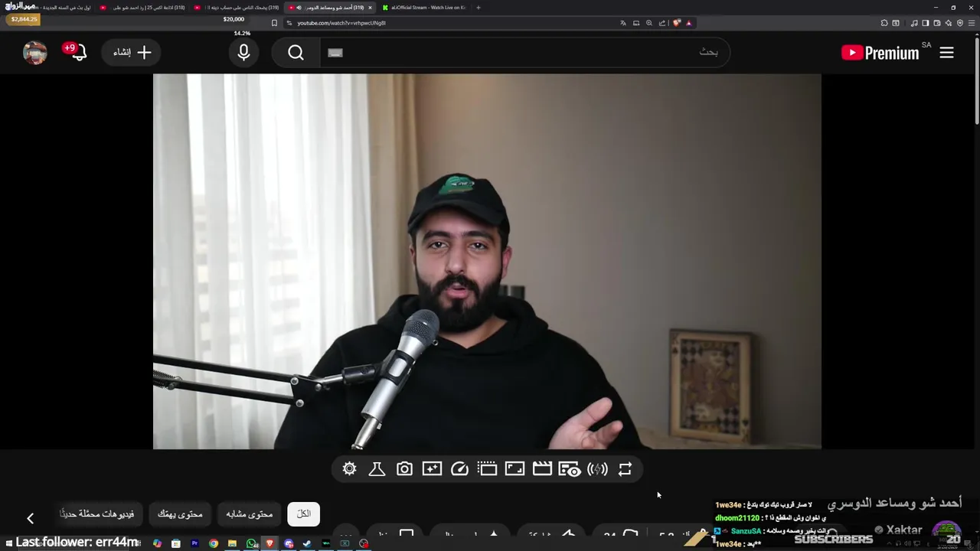Viewport: 980px width, 551px height.
Task: Open Steam from taskbar
Action: point(307,543)
